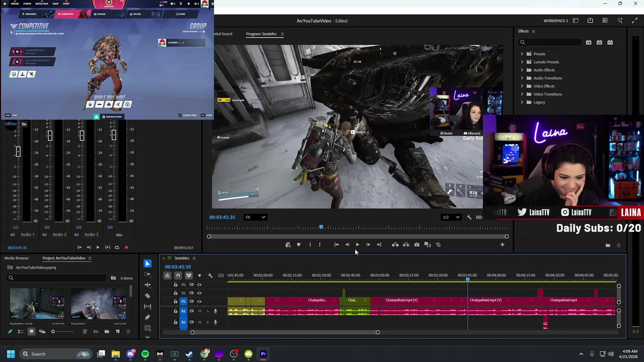Hide the V3 track output eye

[199, 285]
